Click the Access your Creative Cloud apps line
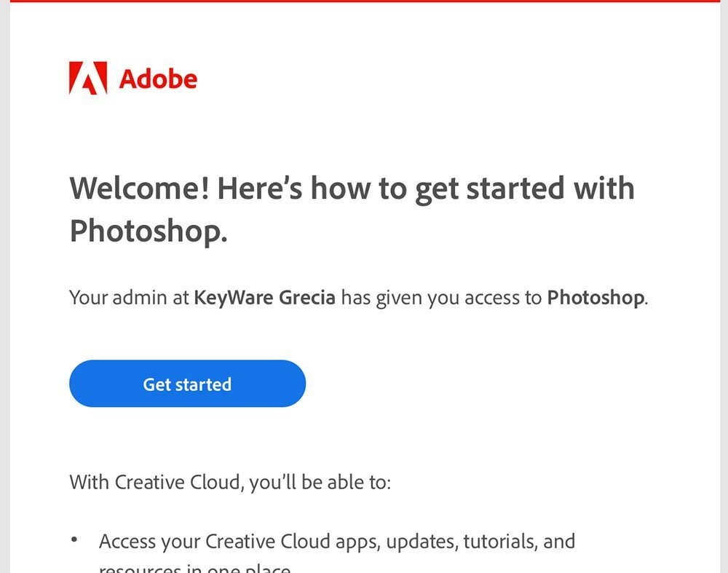 coord(337,542)
